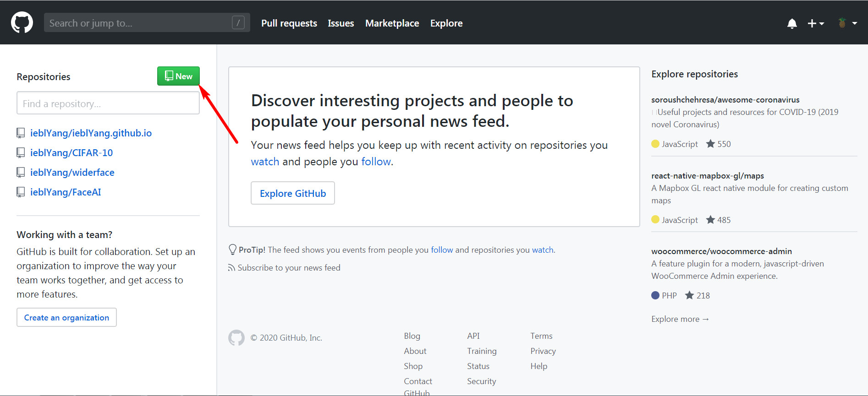868x396 pixels.
Task: Open the ieblYang/ieblYang.github.io repository
Action: pyautogui.click(x=91, y=133)
